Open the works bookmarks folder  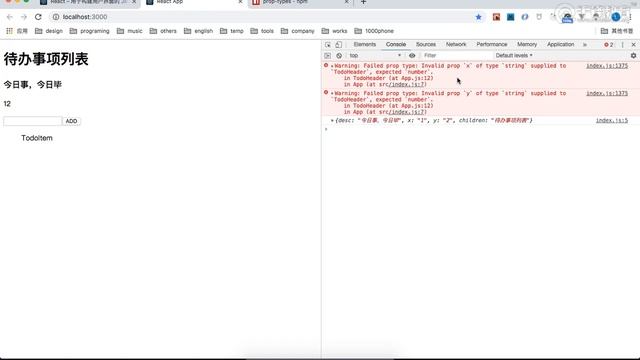pyautogui.click(x=334, y=31)
